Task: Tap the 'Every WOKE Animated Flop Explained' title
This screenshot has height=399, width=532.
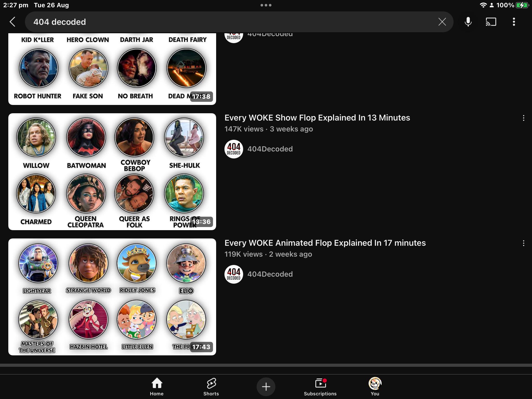Action: click(x=325, y=243)
